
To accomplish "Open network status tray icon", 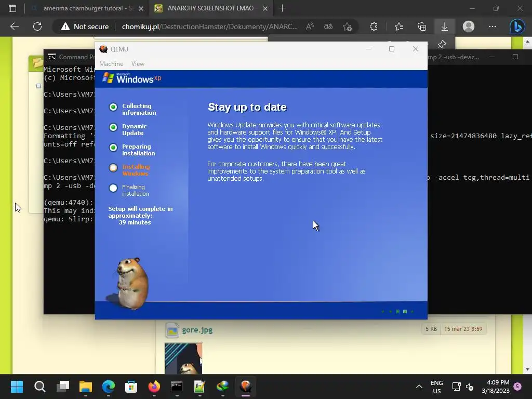I will [456, 387].
